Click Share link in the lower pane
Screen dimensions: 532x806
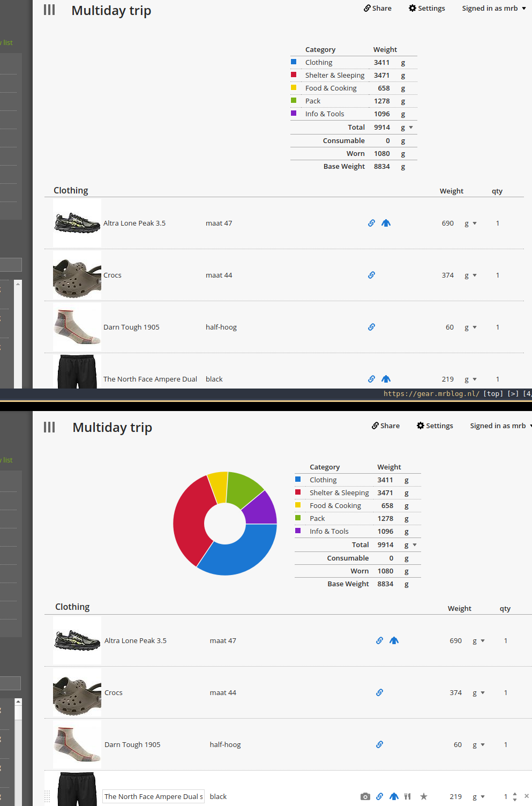tap(386, 426)
